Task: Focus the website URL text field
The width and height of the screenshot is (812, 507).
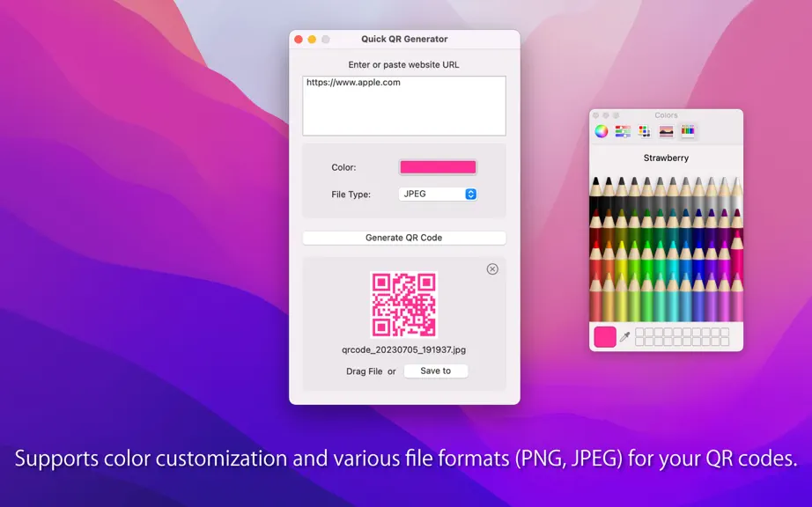Action: (x=404, y=106)
